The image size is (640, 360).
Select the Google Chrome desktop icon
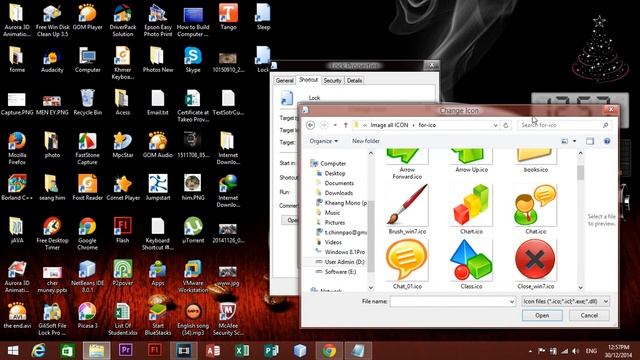87,233
